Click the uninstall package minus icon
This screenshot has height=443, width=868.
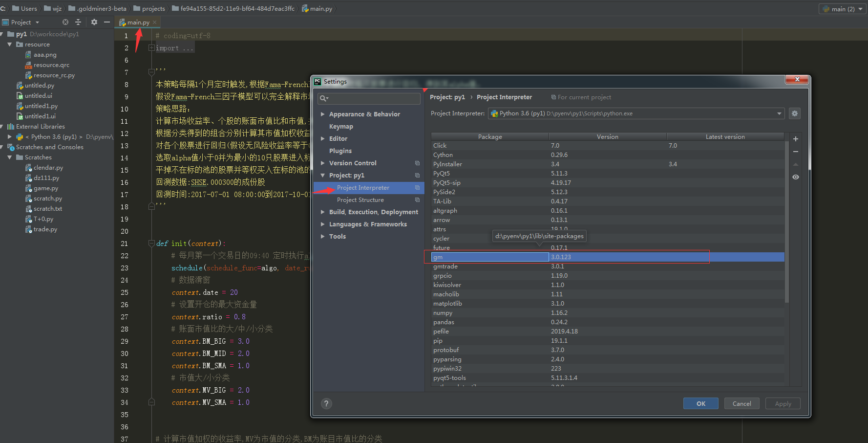(795, 152)
